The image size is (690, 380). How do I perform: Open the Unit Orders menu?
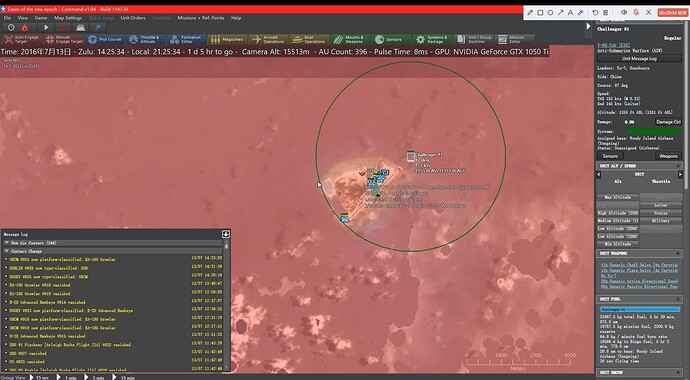click(133, 18)
